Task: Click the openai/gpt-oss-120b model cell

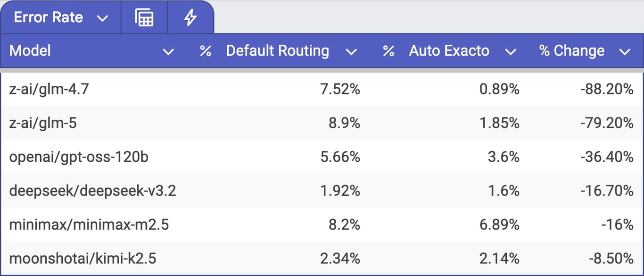Action: [x=79, y=157]
